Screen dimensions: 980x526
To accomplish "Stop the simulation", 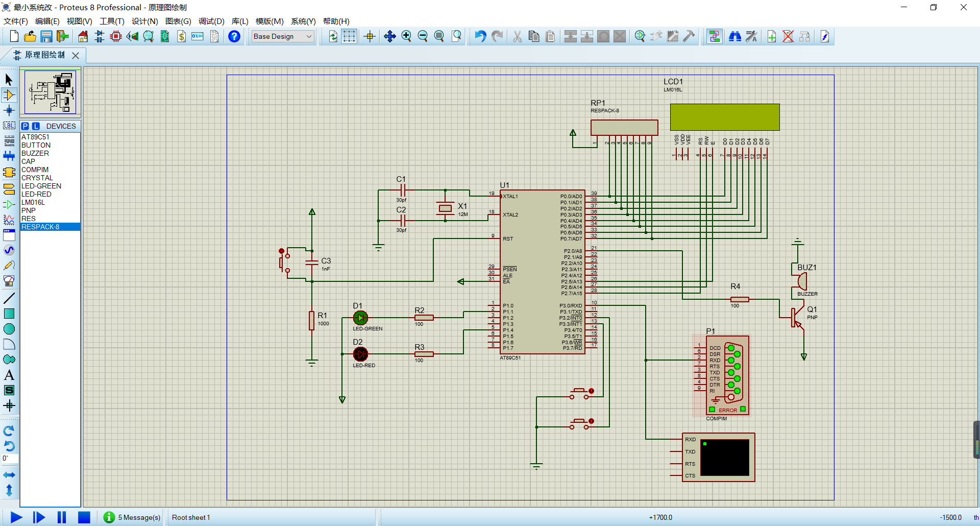I will [x=84, y=517].
